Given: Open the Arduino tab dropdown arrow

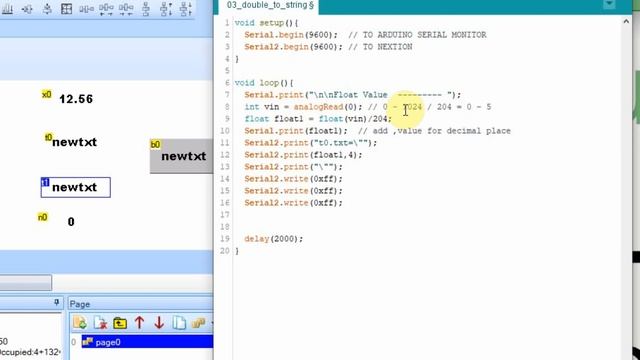Looking at the screenshot, I should coord(609,4).
